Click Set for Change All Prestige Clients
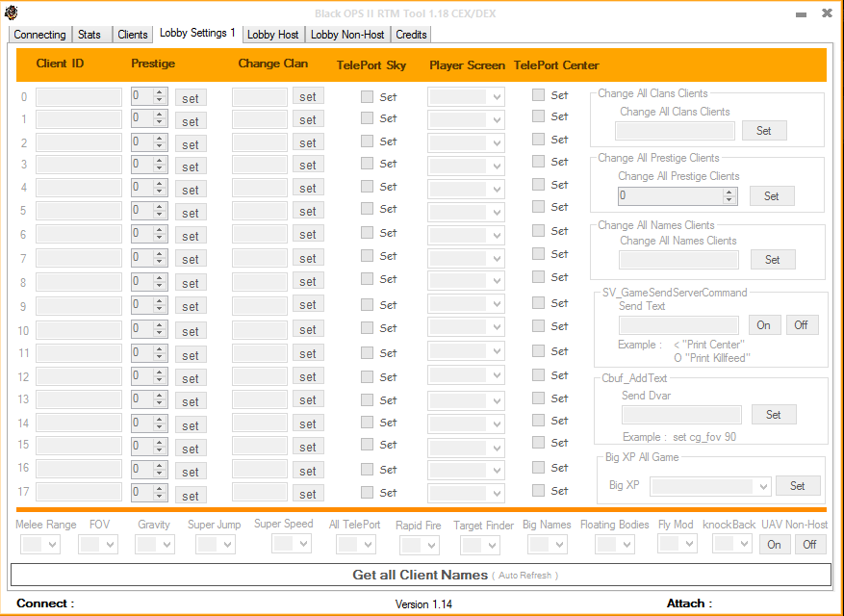This screenshot has width=844, height=616. click(x=771, y=196)
